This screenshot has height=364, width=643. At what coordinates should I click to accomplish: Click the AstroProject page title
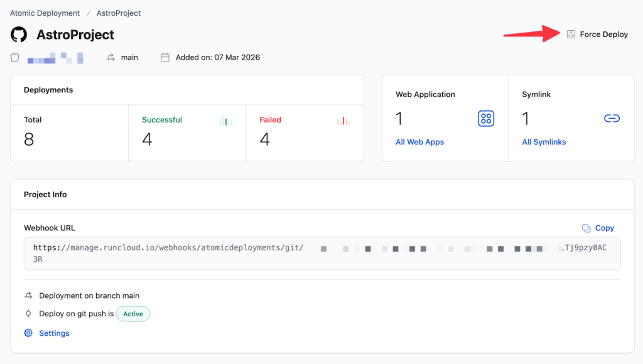coord(75,35)
